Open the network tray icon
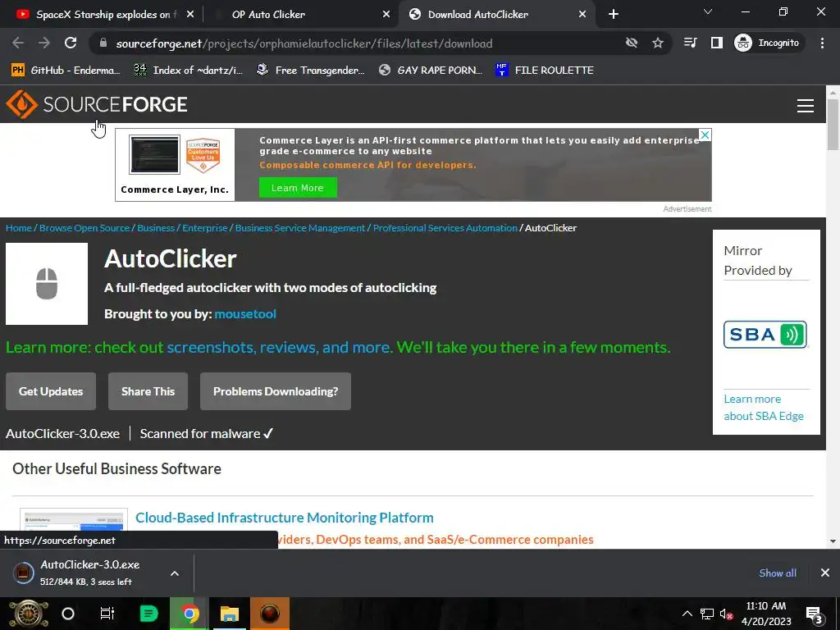Screen dimensions: 840x630 [x=707, y=614]
